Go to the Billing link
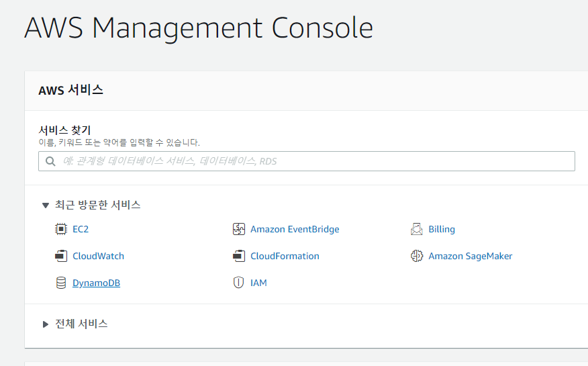Screen dimensions: 588x366 (442, 229)
